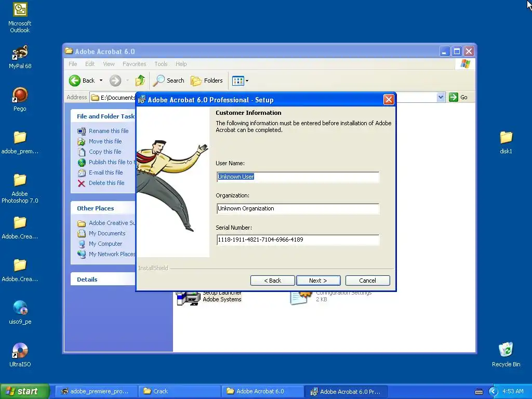Open Adobe Creative Suite folder link
The width and height of the screenshot is (532, 399).
[x=106, y=223]
